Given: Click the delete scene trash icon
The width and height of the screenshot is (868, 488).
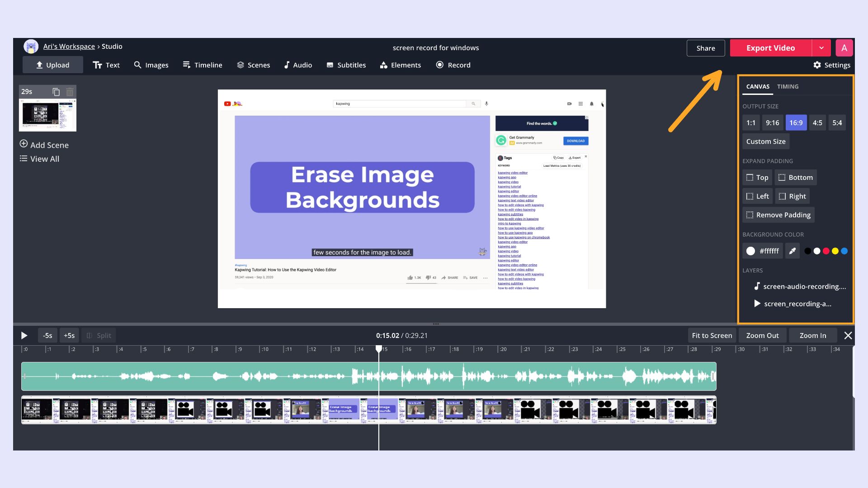Looking at the screenshot, I should [x=70, y=92].
